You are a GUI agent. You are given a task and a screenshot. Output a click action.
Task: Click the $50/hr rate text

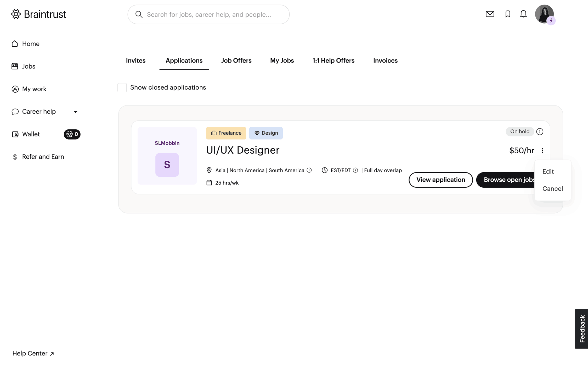point(522,151)
